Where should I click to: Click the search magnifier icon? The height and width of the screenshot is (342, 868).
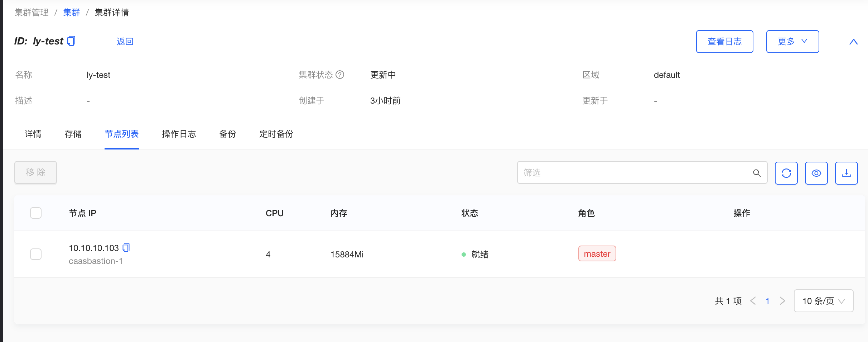pos(757,173)
